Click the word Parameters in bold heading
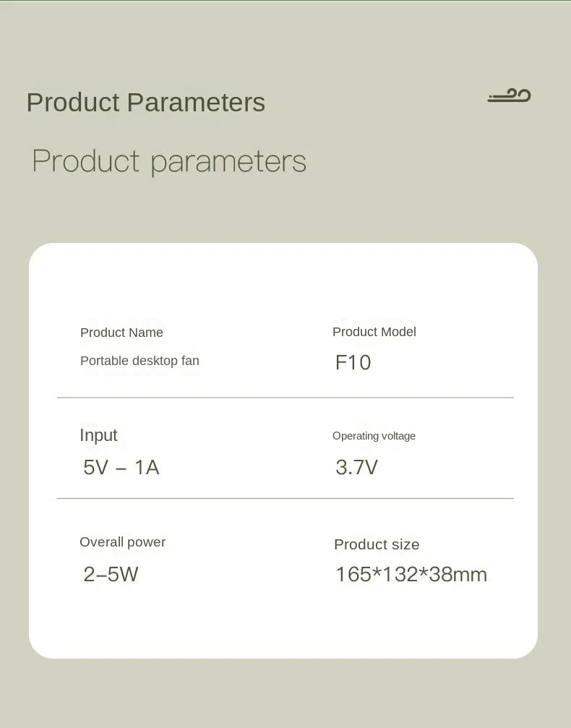The height and width of the screenshot is (728, 571). 196,102
